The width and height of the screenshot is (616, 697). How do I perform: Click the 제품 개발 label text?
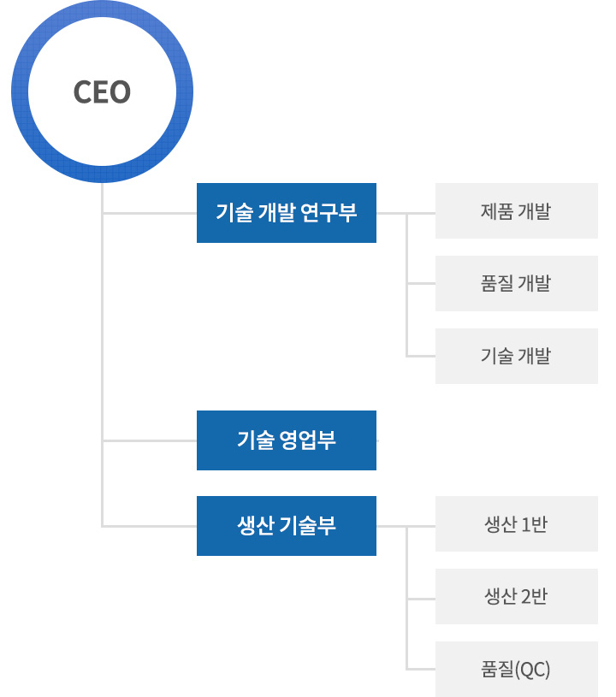coord(516,211)
